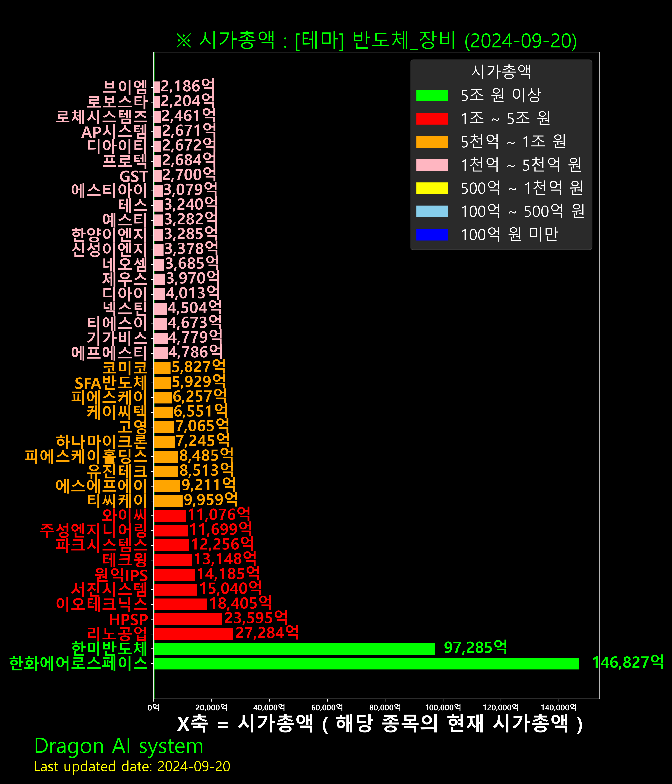This screenshot has height=784, width=672.
Task: Click the 네오셈 label
Action: click(x=125, y=264)
